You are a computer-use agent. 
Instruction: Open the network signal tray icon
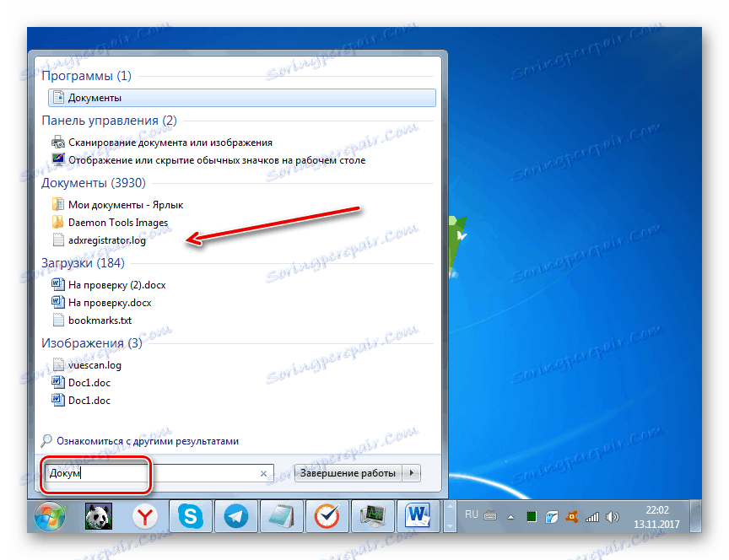591,517
